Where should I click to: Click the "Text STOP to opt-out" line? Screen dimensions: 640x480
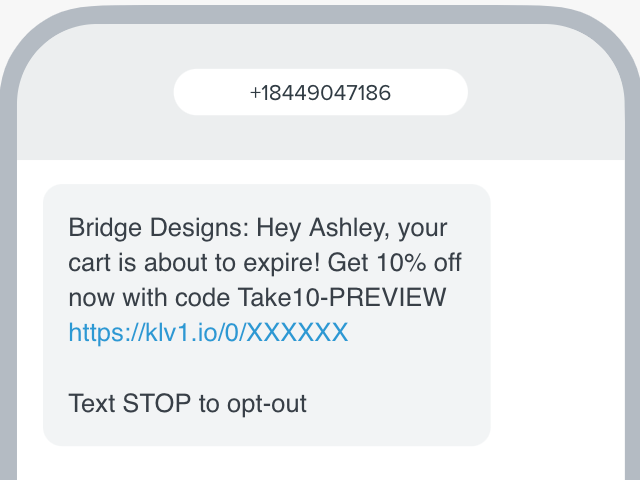click(187, 404)
